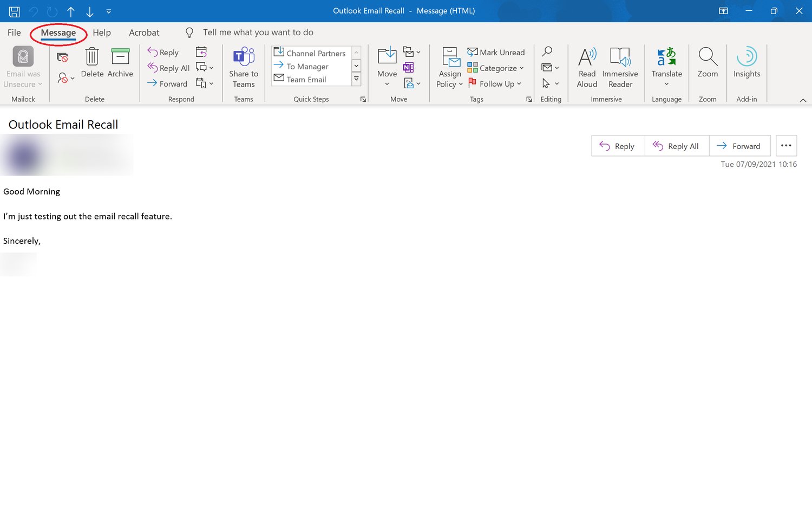
Task: Collapse the ribbon with the chevron
Action: [803, 100]
